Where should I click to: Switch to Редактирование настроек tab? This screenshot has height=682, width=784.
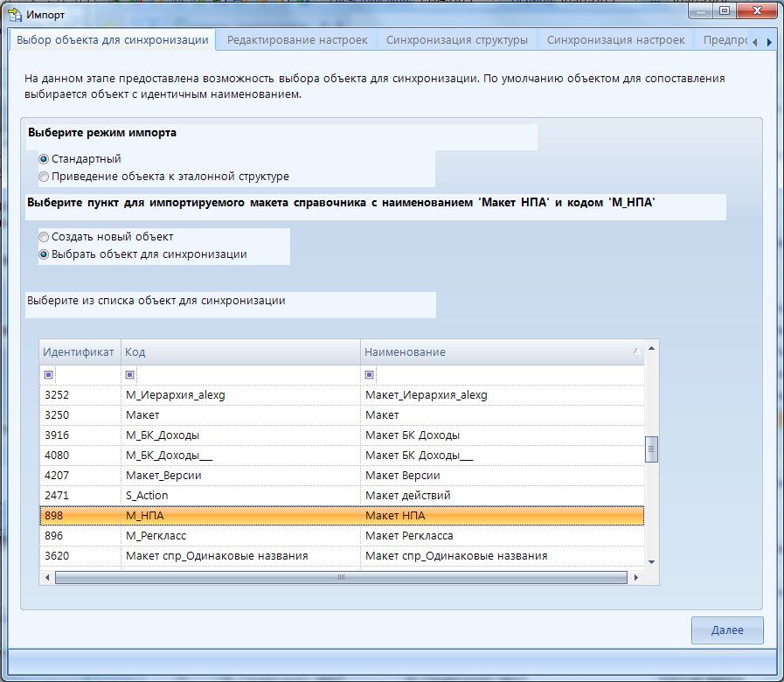pos(297,40)
